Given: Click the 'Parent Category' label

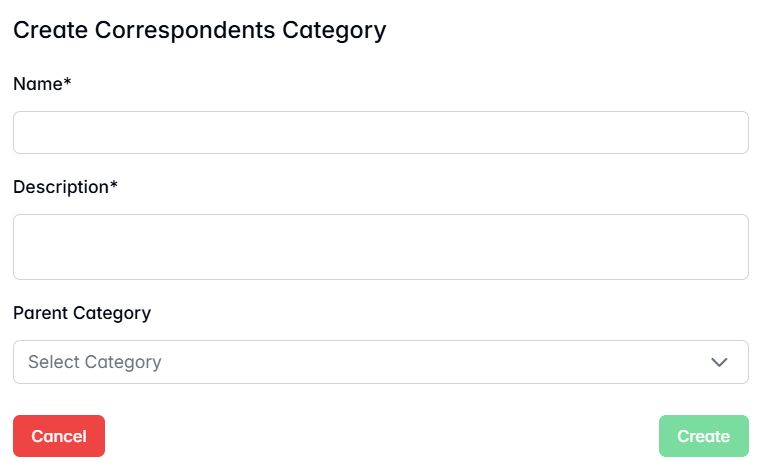Looking at the screenshot, I should click(82, 313).
